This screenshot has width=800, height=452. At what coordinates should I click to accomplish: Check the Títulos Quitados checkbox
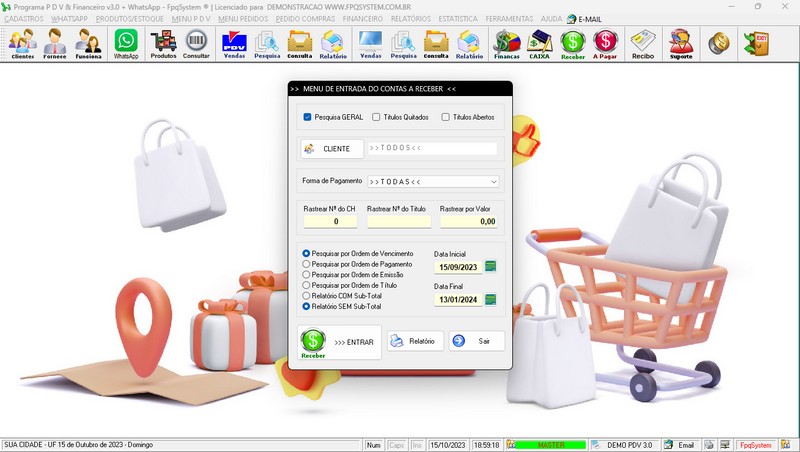[376, 117]
